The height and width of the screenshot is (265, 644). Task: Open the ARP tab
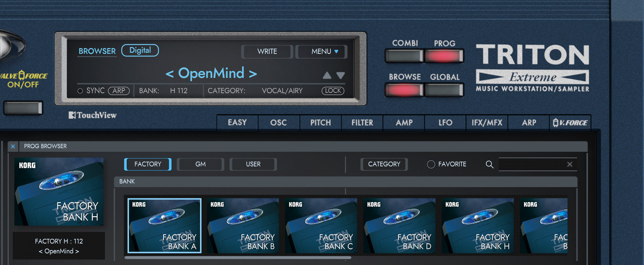(x=529, y=123)
